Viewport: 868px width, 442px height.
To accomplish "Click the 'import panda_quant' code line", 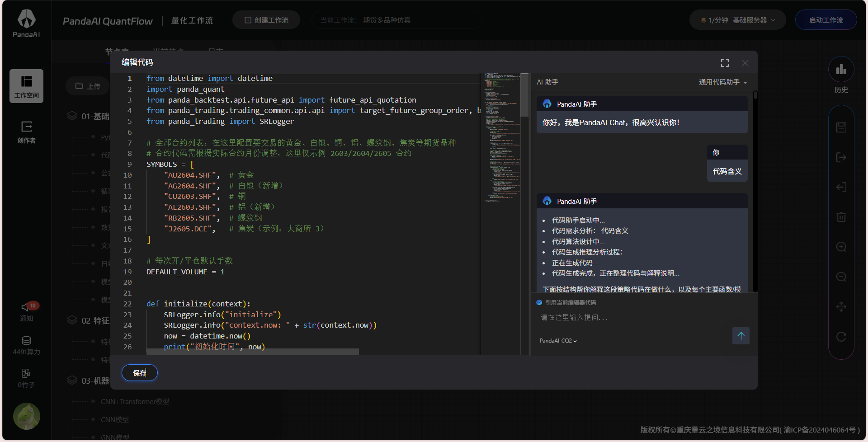I will coord(185,89).
